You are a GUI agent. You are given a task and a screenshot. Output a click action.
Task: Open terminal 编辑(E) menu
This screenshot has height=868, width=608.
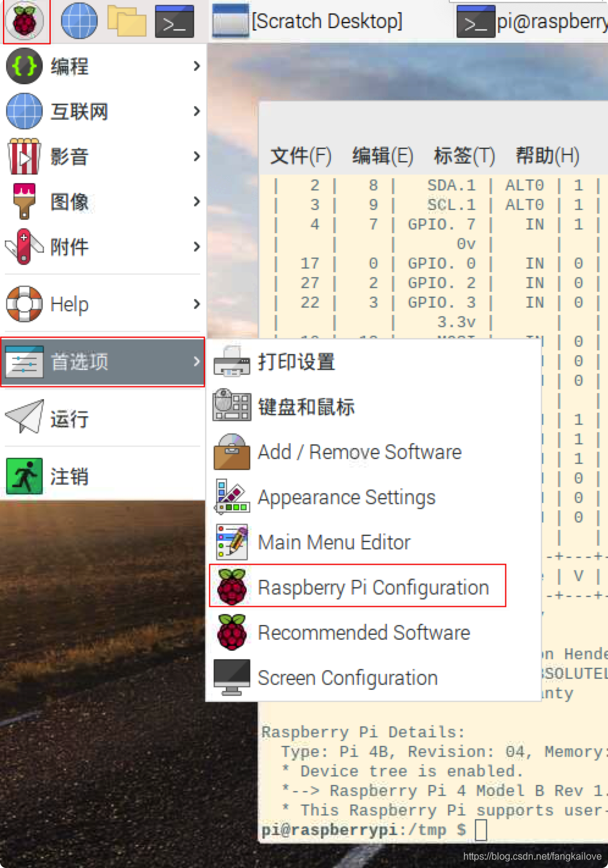[383, 156]
